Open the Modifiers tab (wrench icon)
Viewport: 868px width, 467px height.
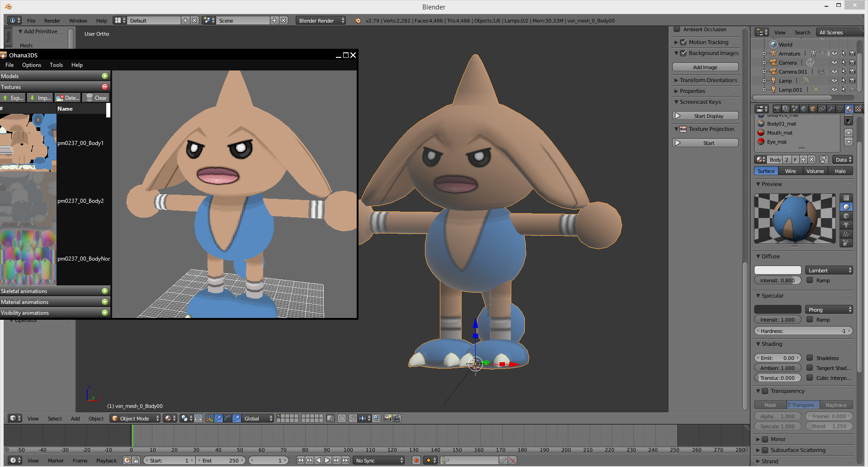pos(831,109)
